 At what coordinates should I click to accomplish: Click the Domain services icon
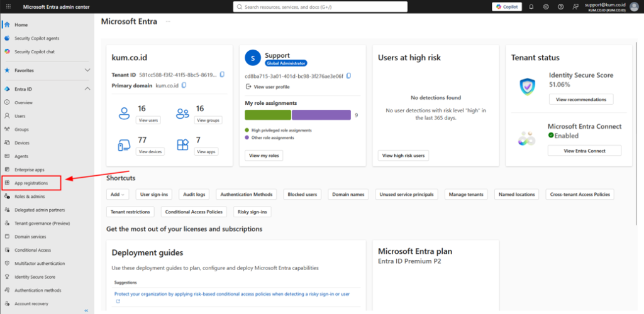7,237
